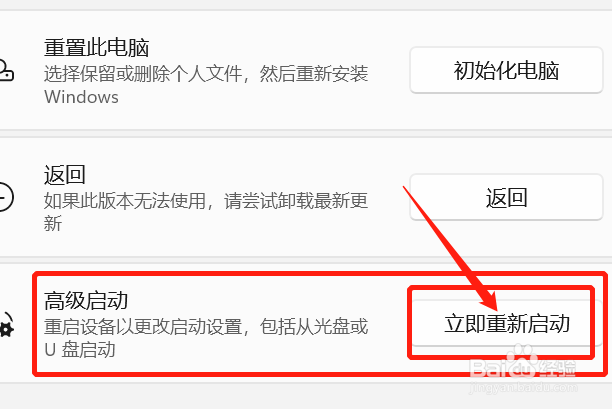
Task: Select the 高级启动 heading
Action: 86,301
